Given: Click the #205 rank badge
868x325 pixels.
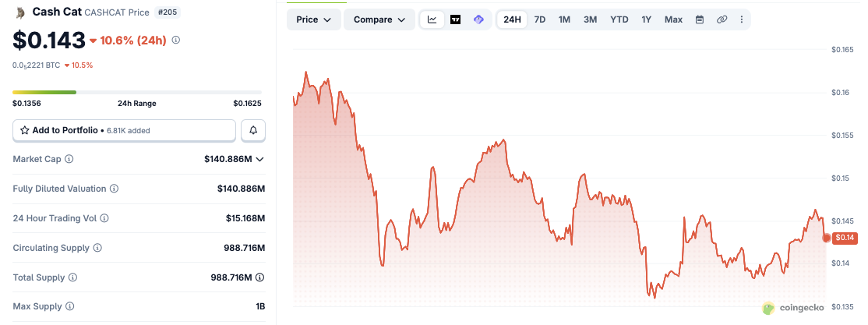Looking at the screenshot, I should click(x=169, y=12).
